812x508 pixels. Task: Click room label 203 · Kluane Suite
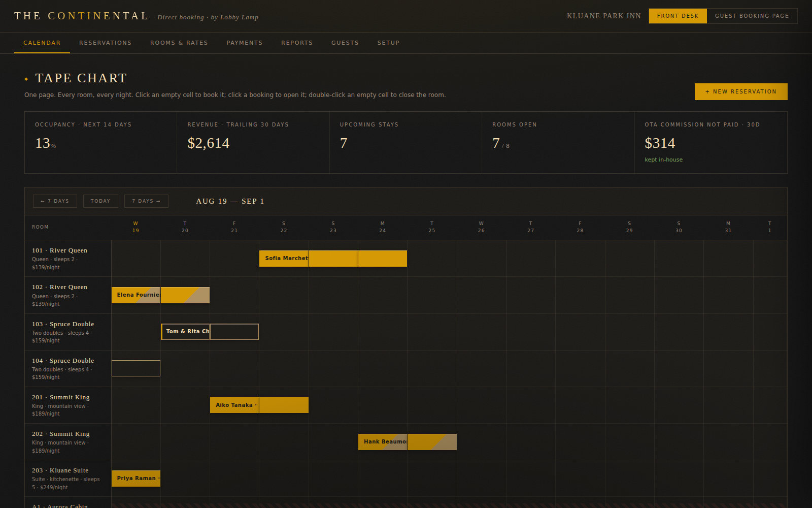pos(60,470)
